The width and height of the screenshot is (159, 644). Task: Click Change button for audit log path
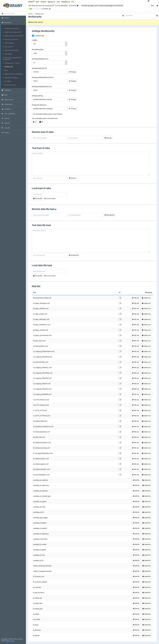point(72,100)
